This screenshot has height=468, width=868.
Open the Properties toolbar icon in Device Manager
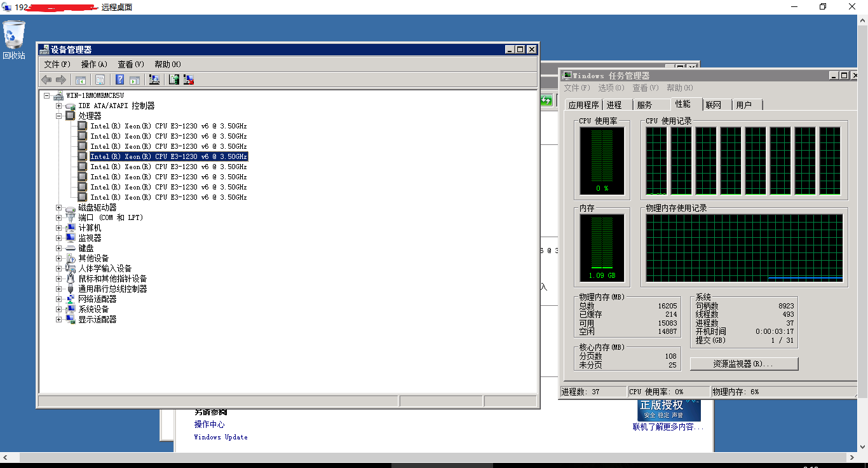click(100, 79)
